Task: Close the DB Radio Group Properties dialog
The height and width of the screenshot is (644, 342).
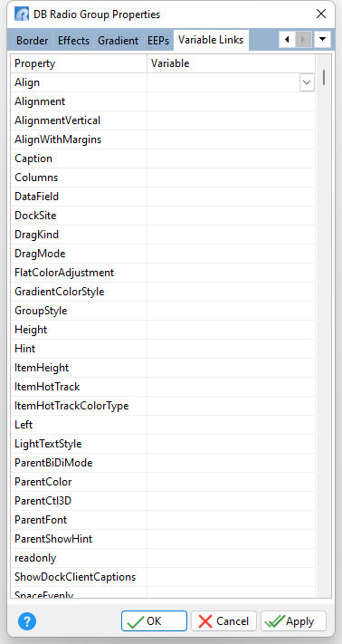Action: coord(320,14)
